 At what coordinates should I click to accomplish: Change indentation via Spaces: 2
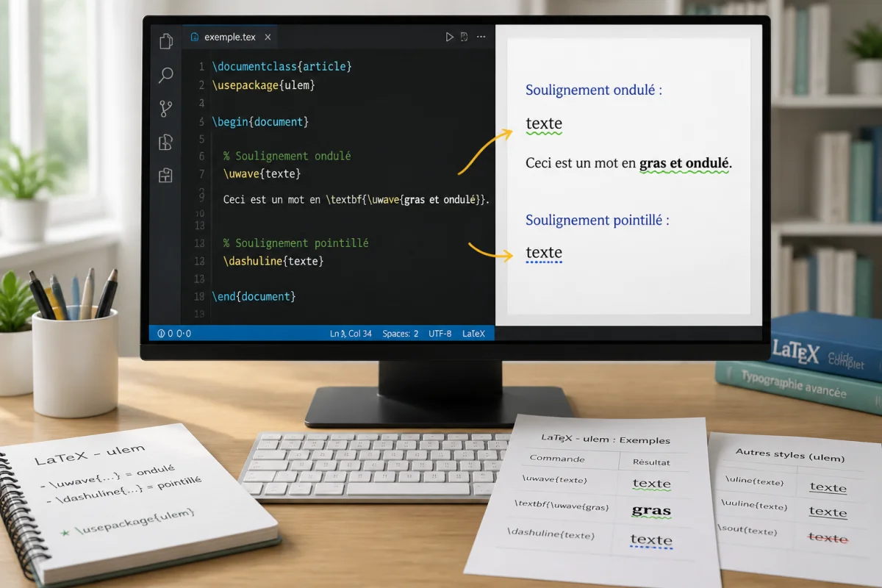pos(401,333)
